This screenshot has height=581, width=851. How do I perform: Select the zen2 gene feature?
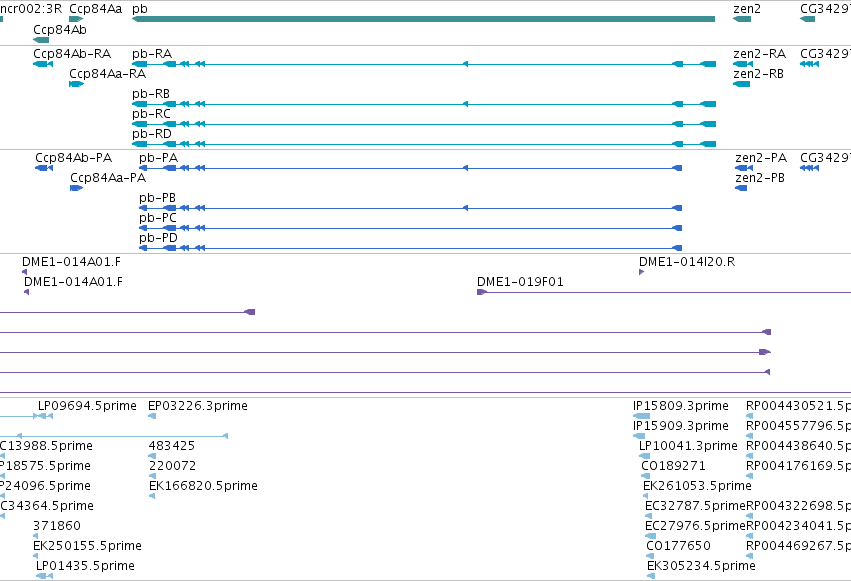pos(742,19)
